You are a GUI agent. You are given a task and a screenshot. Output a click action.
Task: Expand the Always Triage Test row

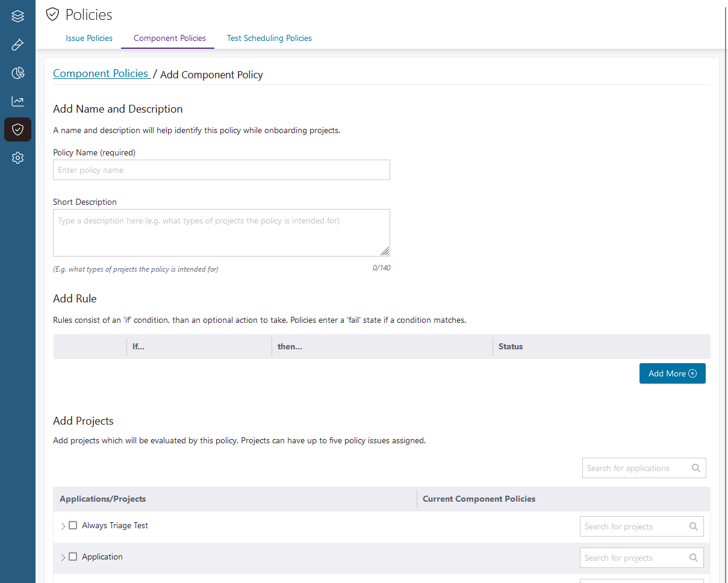63,526
